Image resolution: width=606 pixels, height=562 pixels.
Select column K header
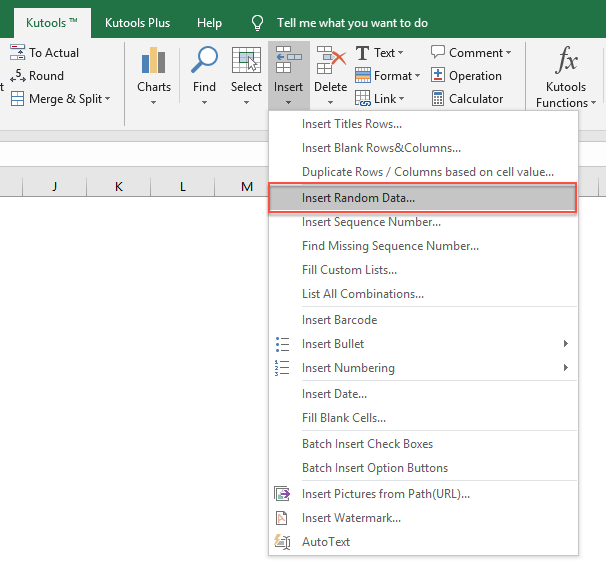[x=119, y=187]
